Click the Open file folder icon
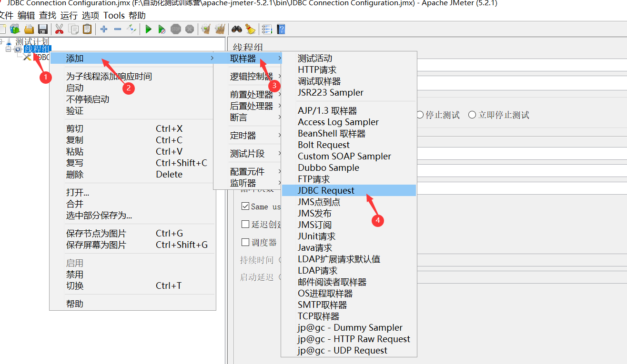 pyautogui.click(x=29, y=29)
